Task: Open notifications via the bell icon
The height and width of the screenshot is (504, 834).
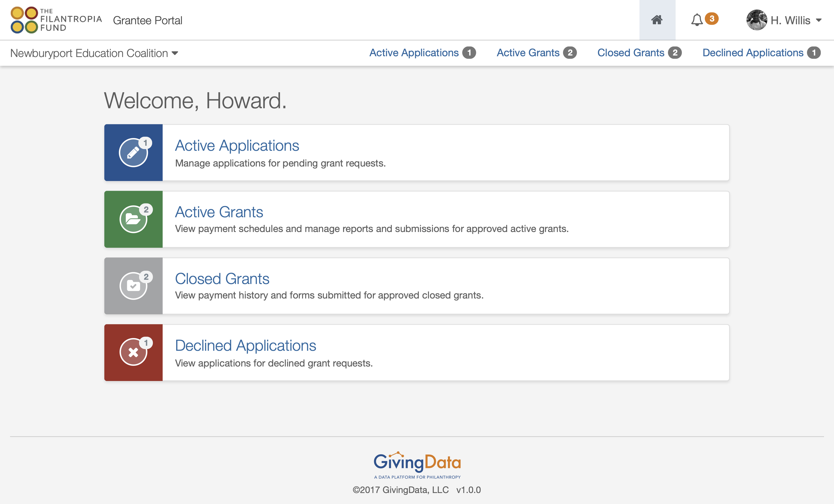Action: [x=696, y=19]
